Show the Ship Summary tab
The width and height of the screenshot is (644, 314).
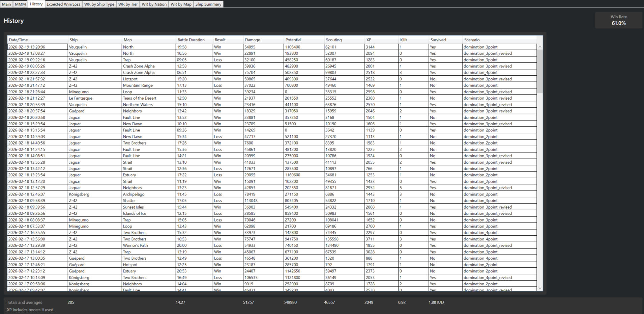pyautogui.click(x=208, y=4)
